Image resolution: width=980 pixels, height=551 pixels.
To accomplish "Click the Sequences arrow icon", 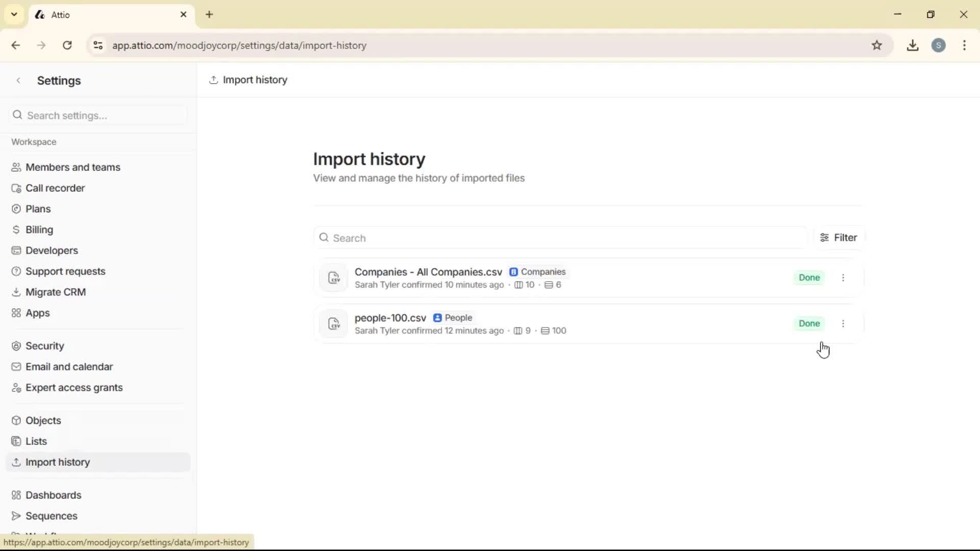I will [x=16, y=516].
